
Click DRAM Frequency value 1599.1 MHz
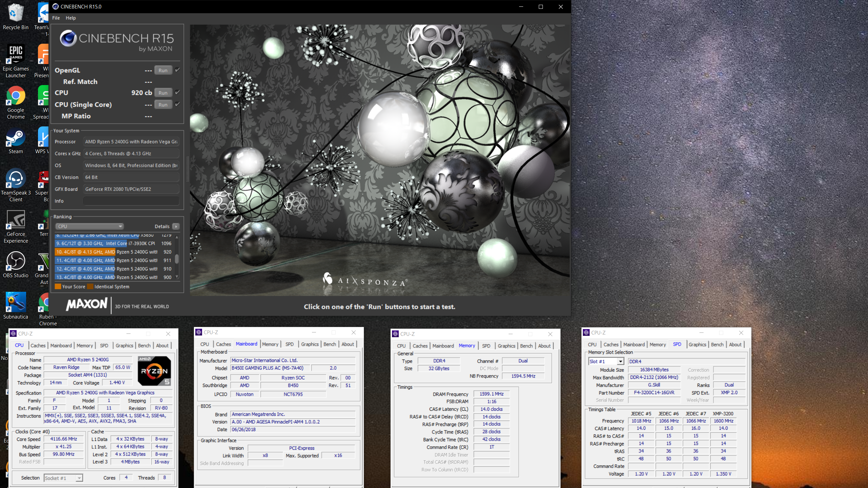[491, 394]
